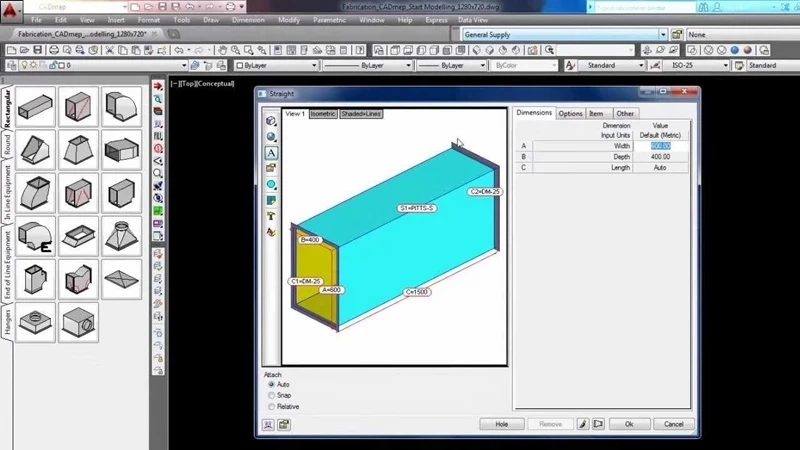Click the Cancel button

[x=673, y=424]
